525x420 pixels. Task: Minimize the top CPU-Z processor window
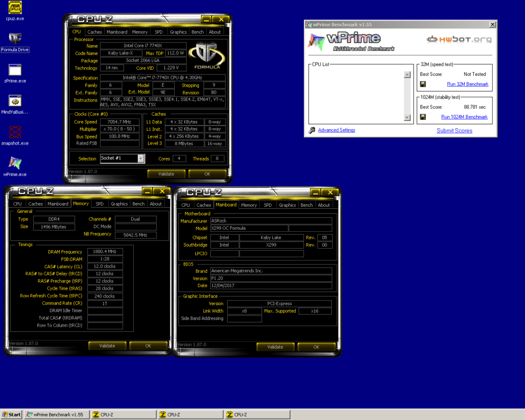[x=206, y=19]
